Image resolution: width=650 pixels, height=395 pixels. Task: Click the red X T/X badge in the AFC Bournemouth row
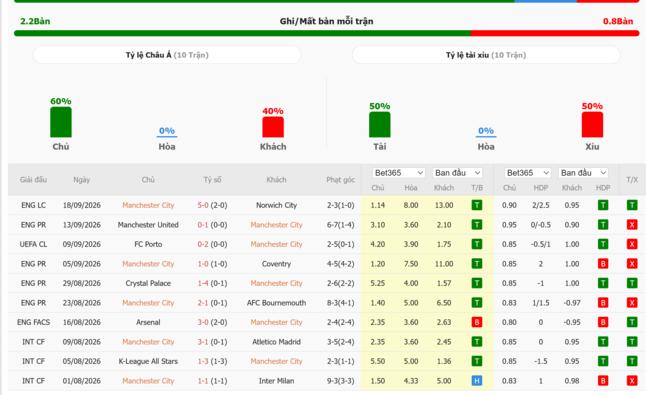632,302
